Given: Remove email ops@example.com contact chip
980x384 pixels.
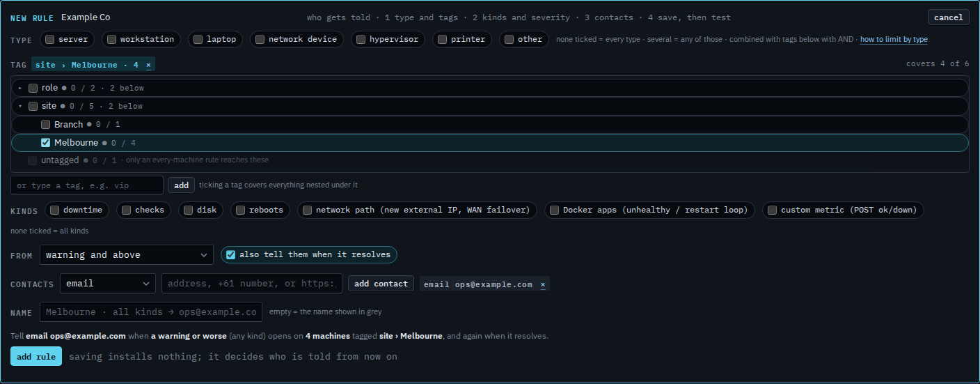Looking at the screenshot, I should 543,284.
